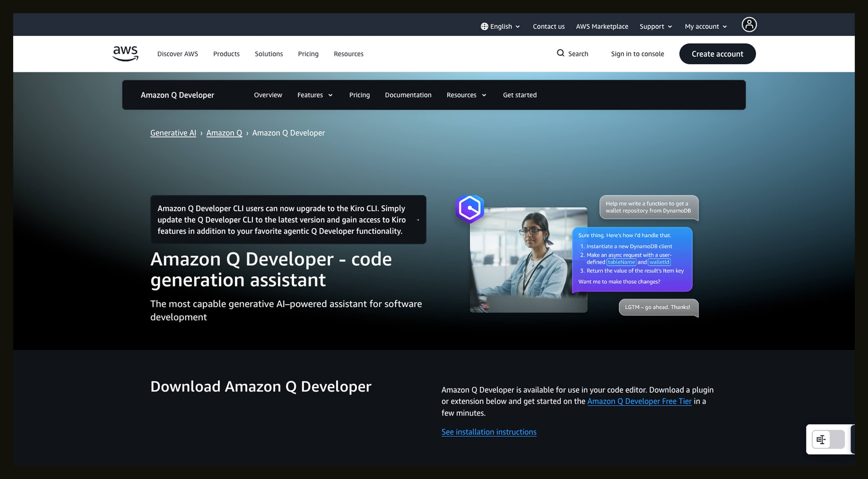Follow the Amazon Q breadcrumb link

(224, 133)
